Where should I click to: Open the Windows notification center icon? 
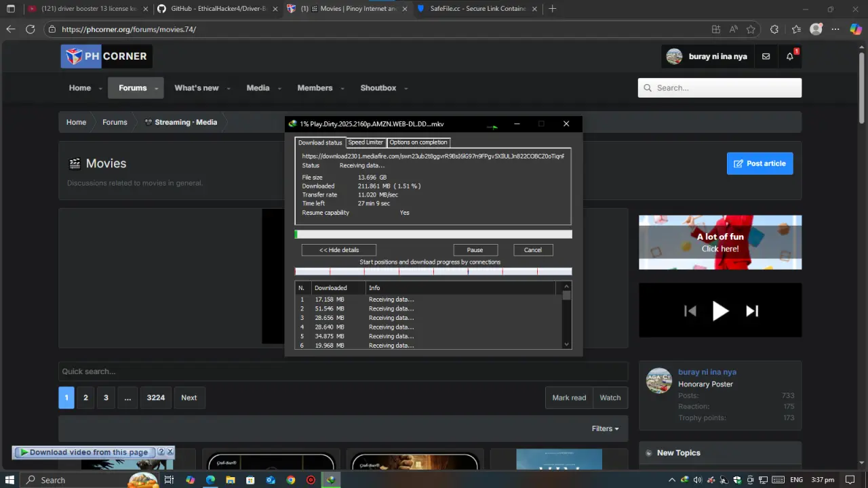(850, 480)
